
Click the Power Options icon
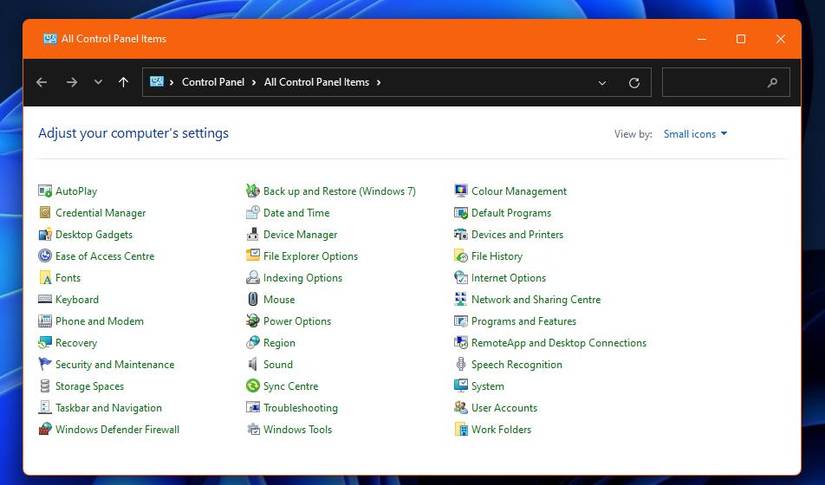click(253, 321)
